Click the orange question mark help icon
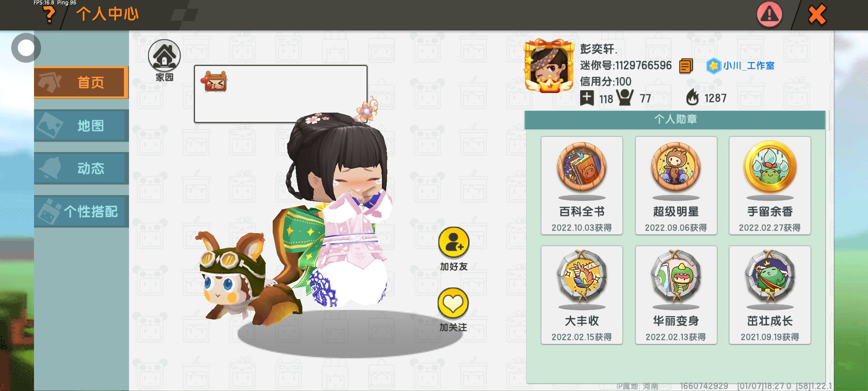The width and height of the screenshot is (868, 391). pyautogui.click(x=49, y=15)
